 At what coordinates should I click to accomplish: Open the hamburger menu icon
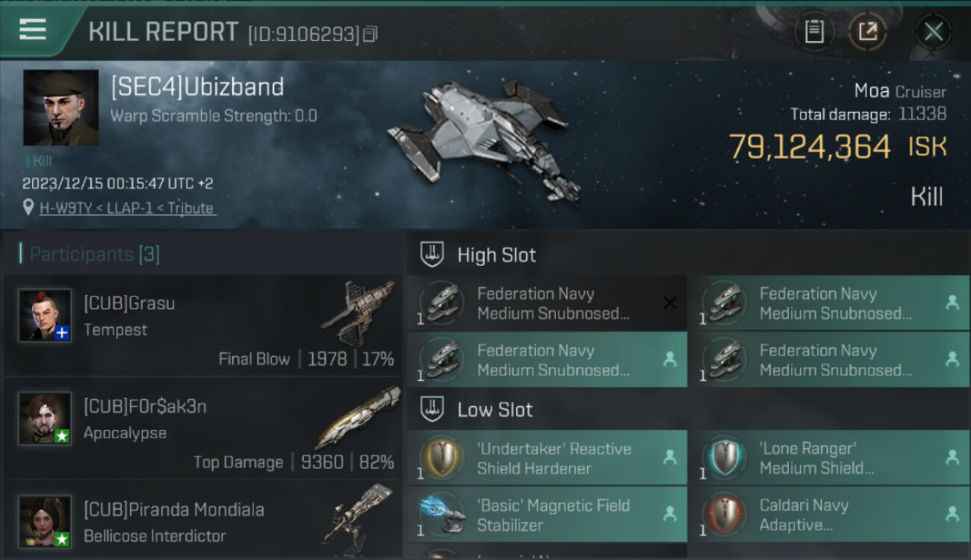(32, 30)
